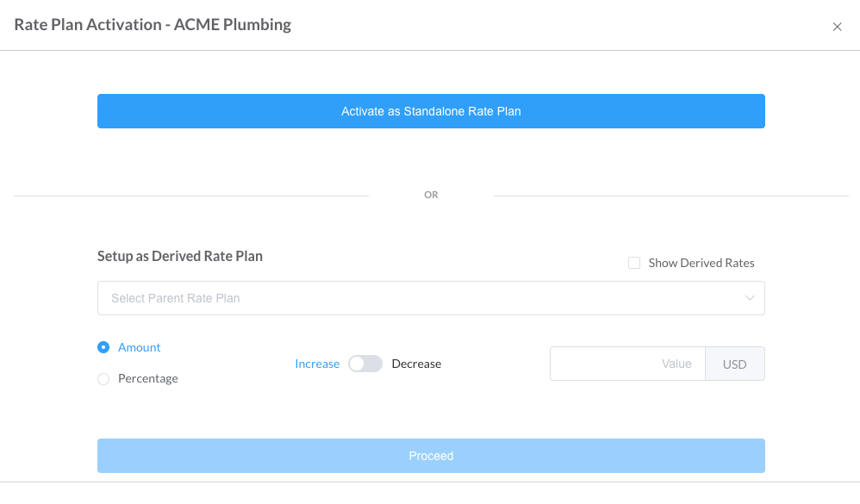This screenshot has width=860, height=504.
Task: Close the Rate Plan Activation dialog
Action: (x=837, y=26)
